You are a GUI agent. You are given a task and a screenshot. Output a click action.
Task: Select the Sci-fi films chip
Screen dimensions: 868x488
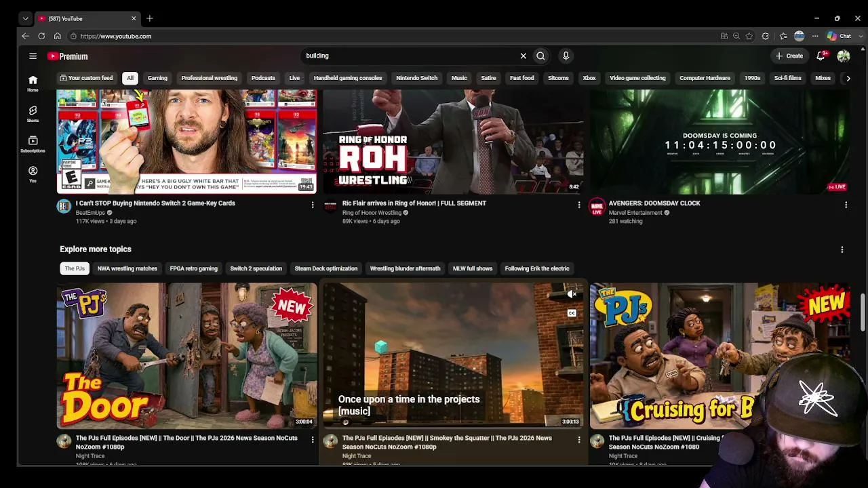[788, 78]
